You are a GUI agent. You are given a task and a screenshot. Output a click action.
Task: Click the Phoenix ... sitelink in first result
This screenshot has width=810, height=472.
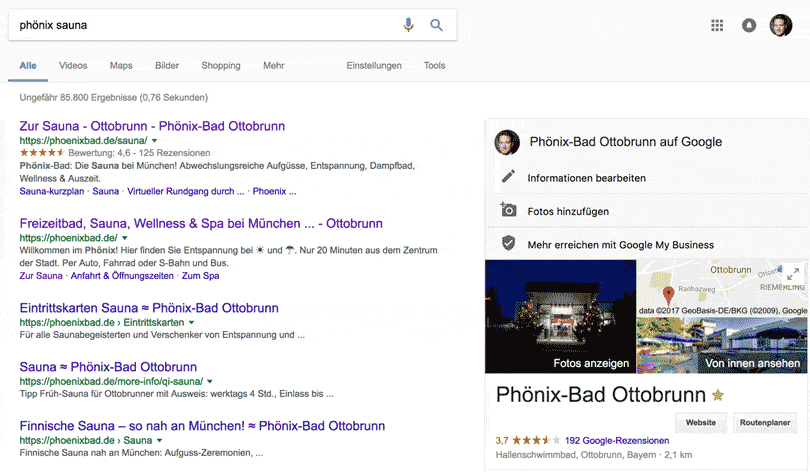(274, 192)
